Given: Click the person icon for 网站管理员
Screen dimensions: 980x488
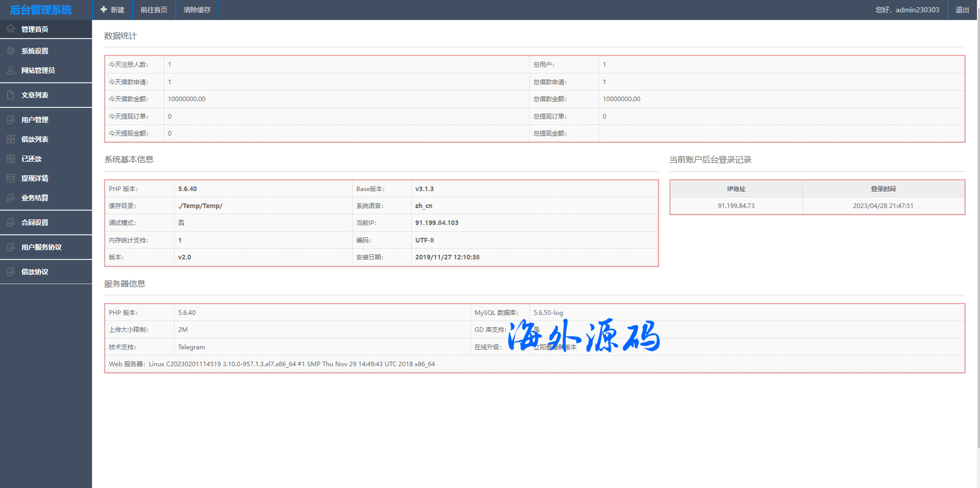Looking at the screenshot, I should pyautogui.click(x=11, y=70).
